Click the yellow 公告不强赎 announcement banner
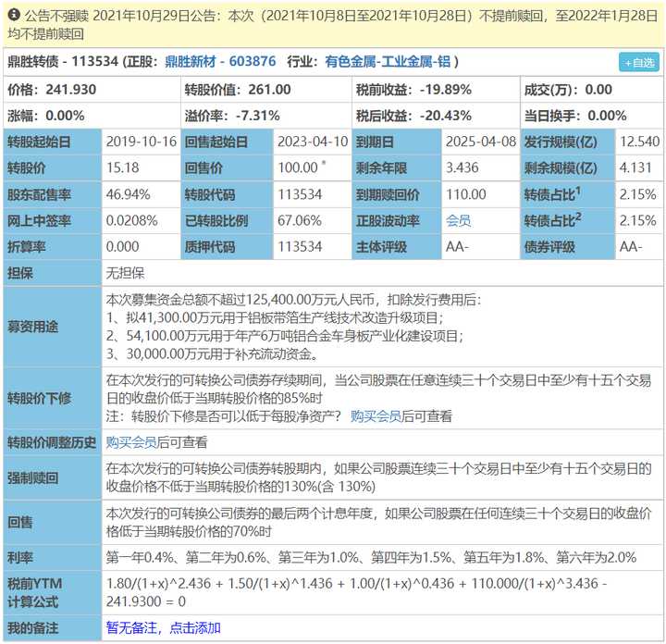Screen dimensions: 666x644 pos(333,24)
